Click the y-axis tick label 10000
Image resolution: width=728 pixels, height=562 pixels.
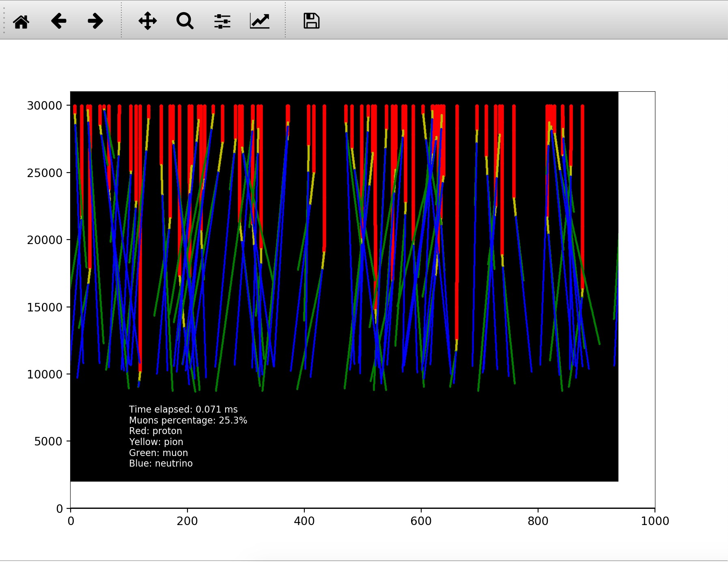pos(45,374)
